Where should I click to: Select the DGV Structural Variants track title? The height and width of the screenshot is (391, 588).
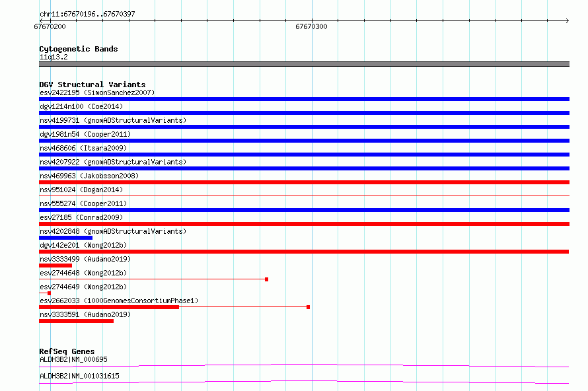[x=92, y=85]
